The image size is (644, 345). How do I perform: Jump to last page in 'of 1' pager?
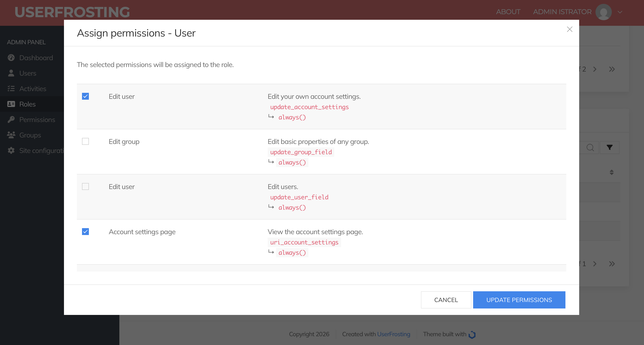612,264
